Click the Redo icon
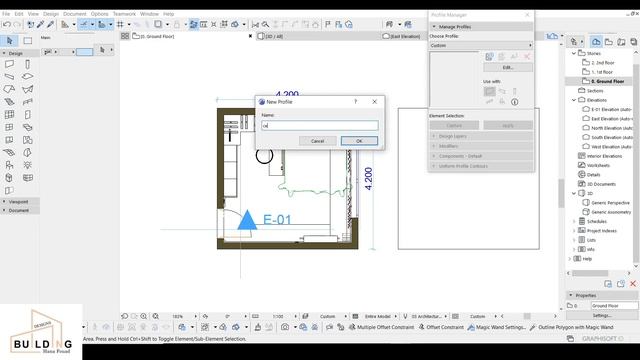 point(17,24)
